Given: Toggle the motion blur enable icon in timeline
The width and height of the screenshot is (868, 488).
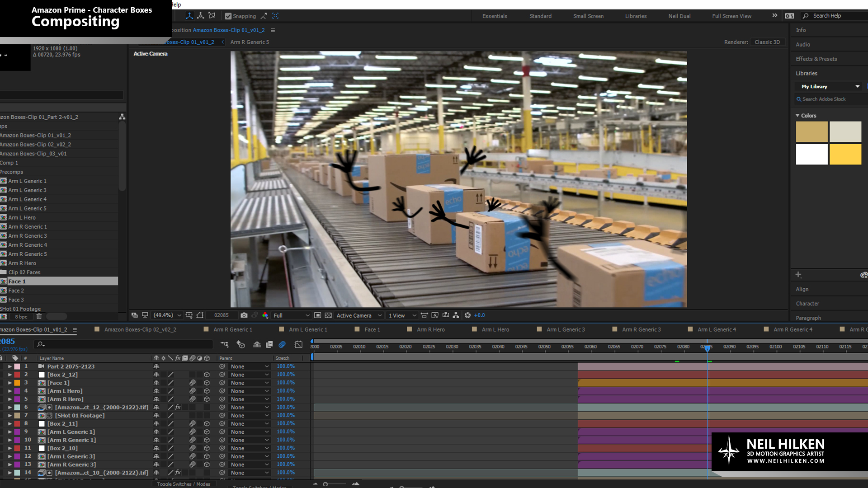Looking at the screenshot, I should tap(282, 344).
